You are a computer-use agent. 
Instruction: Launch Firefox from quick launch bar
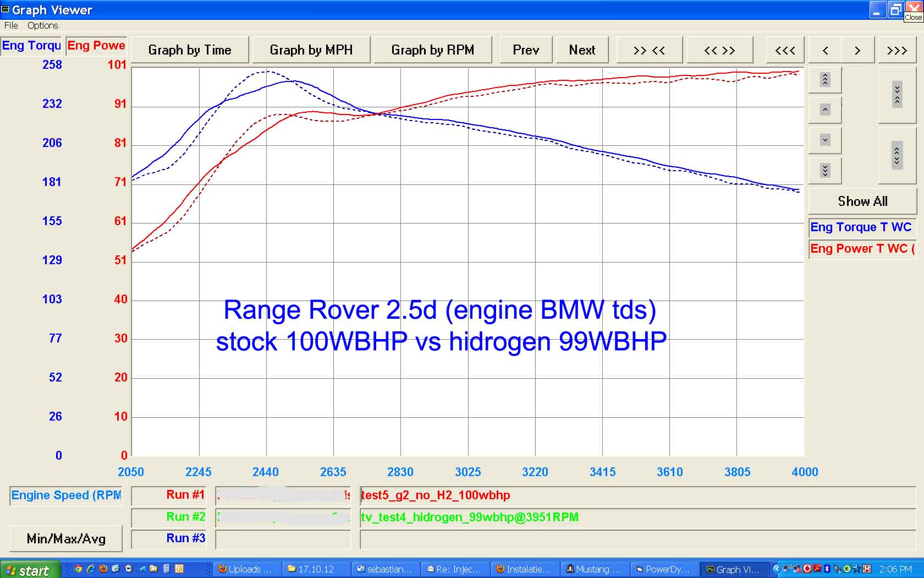pos(103,569)
